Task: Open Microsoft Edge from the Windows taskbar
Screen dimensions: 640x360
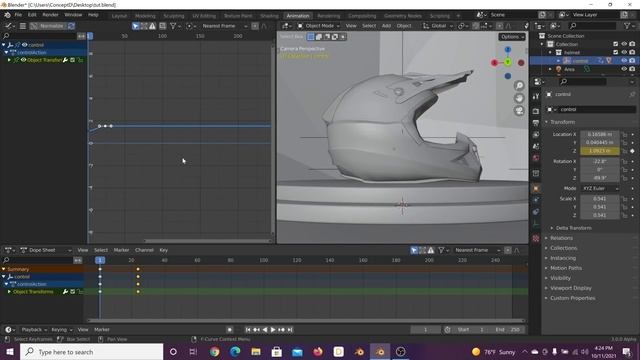Action: (x=235, y=352)
